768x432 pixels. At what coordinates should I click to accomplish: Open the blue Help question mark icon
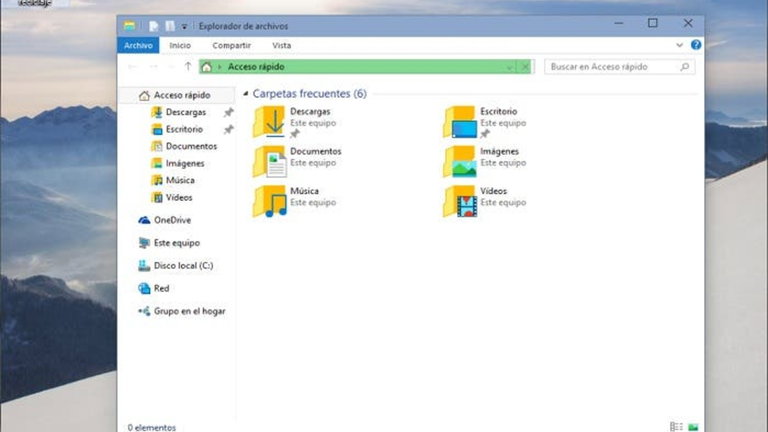(x=696, y=45)
